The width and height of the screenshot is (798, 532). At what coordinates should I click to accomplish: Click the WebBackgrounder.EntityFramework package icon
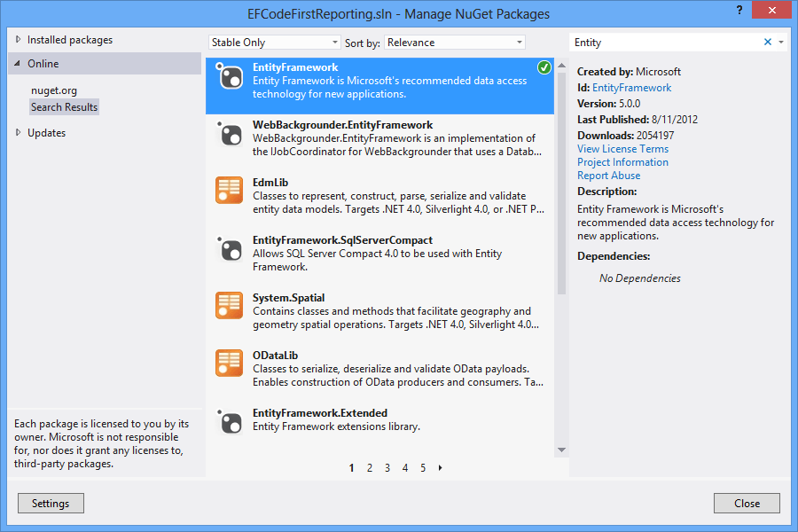point(229,134)
